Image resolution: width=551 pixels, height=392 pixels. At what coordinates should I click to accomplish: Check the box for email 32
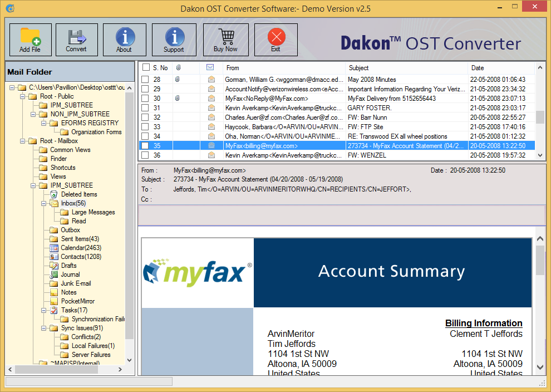(145, 117)
